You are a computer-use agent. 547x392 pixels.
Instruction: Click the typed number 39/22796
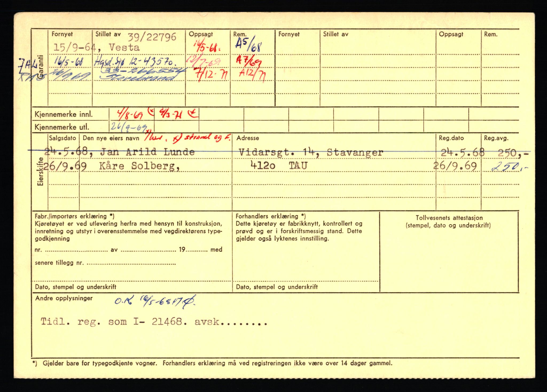pos(152,37)
